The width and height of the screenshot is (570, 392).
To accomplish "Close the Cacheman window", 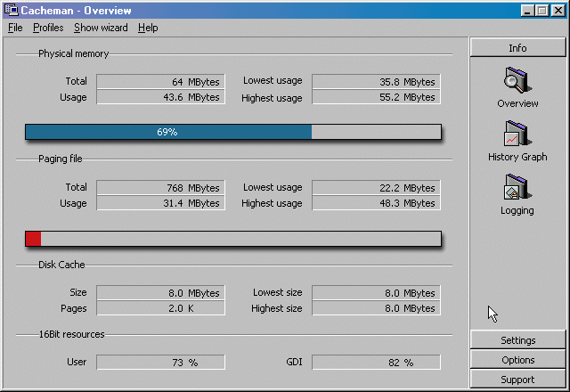I will [x=558, y=11].
